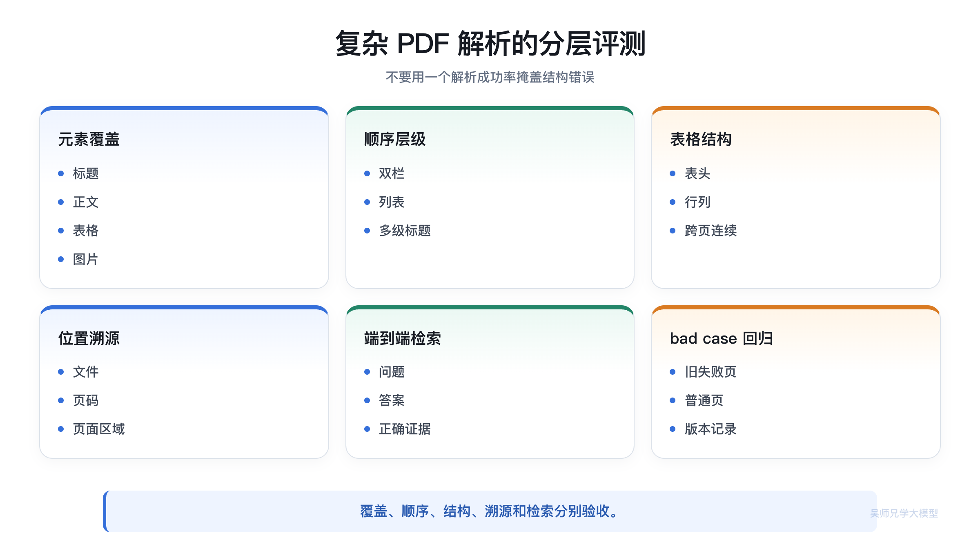Viewport: 980px width, 551px height.
Task: Click the 跨页连续 bullet item
Action: click(710, 231)
